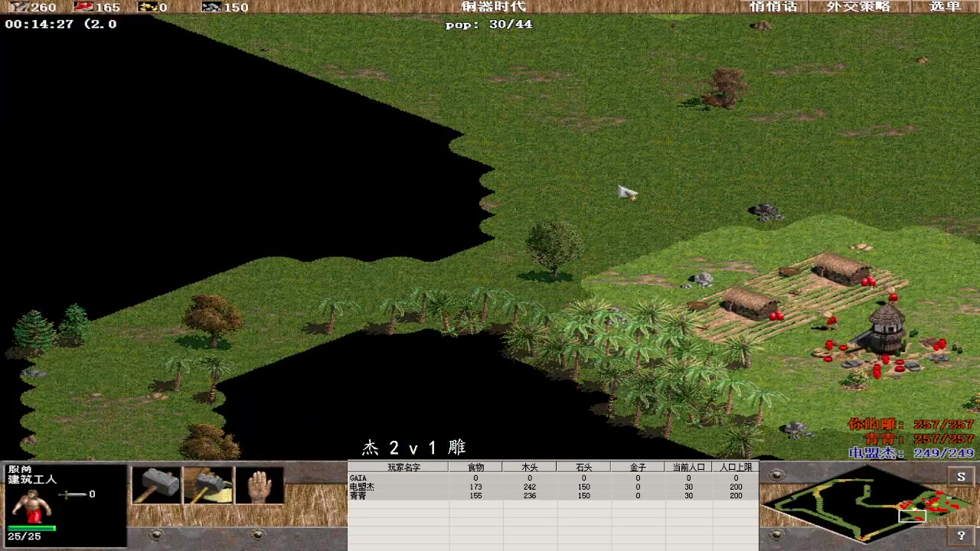
Task: Click the 石头 column header
Action: click(x=583, y=467)
